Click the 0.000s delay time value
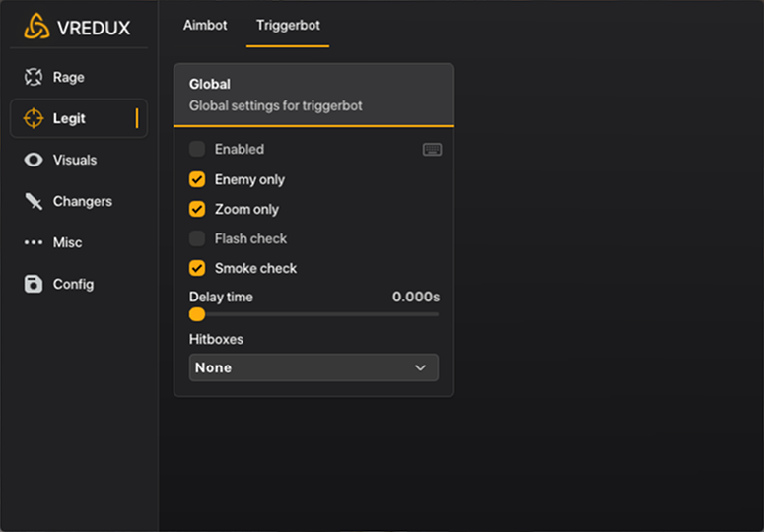The width and height of the screenshot is (764, 532). tap(415, 297)
